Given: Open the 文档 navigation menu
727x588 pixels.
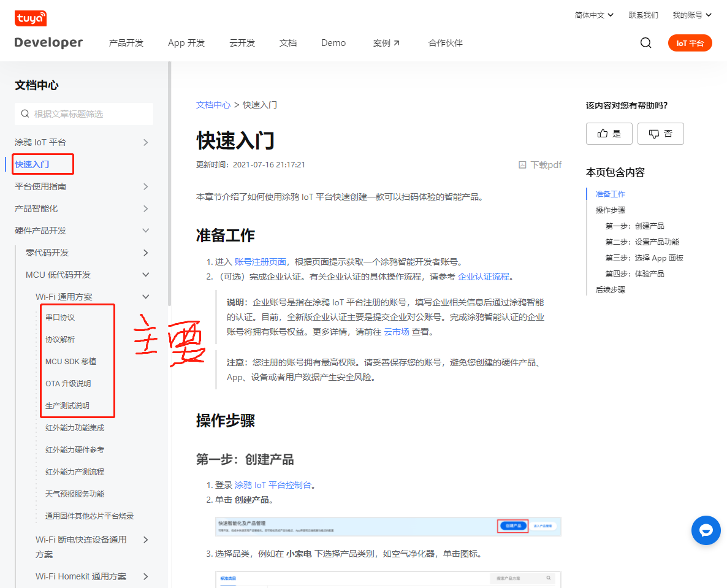Looking at the screenshot, I should (288, 43).
